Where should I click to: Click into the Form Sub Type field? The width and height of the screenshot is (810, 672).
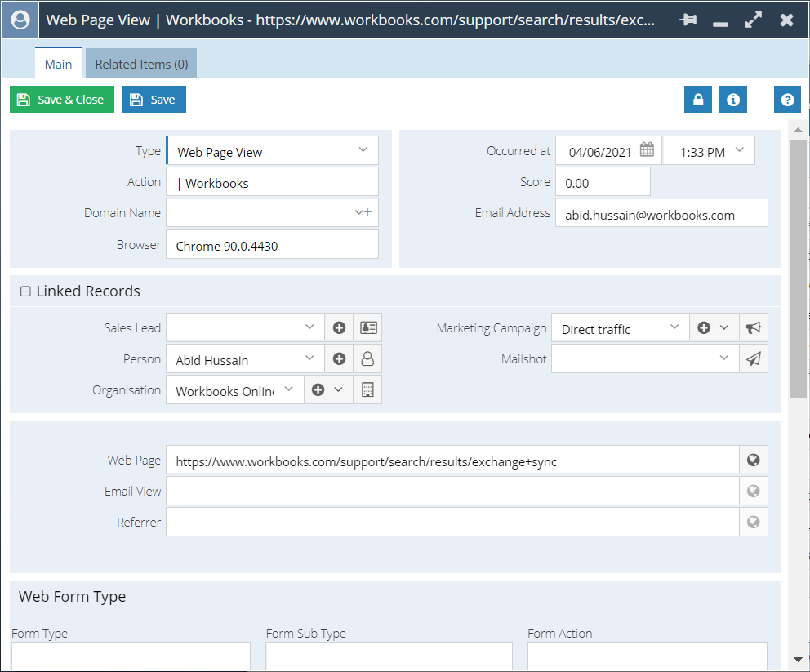(389, 656)
